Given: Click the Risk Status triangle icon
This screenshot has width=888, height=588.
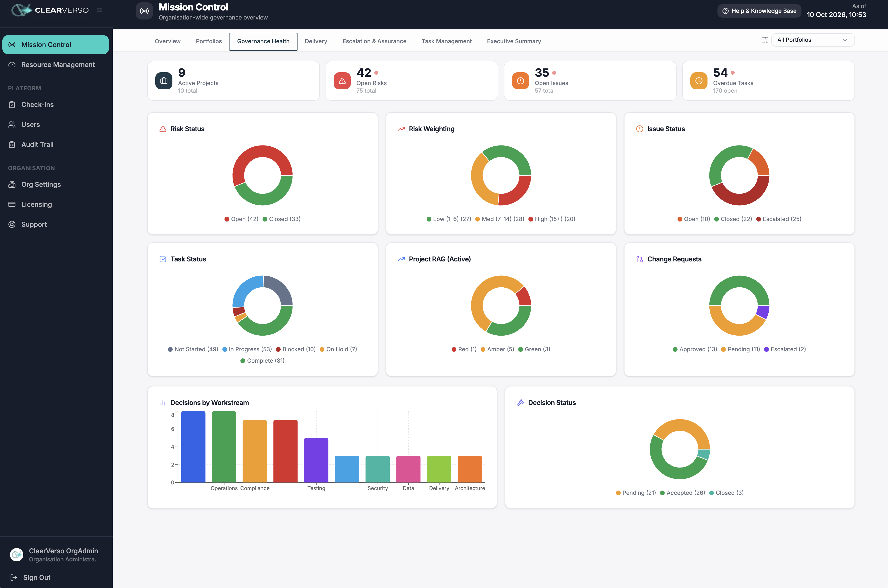Looking at the screenshot, I should pyautogui.click(x=163, y=129).
